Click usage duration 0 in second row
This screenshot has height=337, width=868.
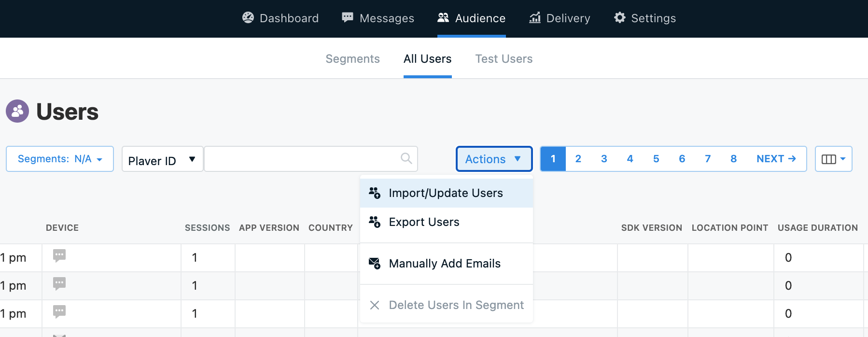click(x=788, y=286)
